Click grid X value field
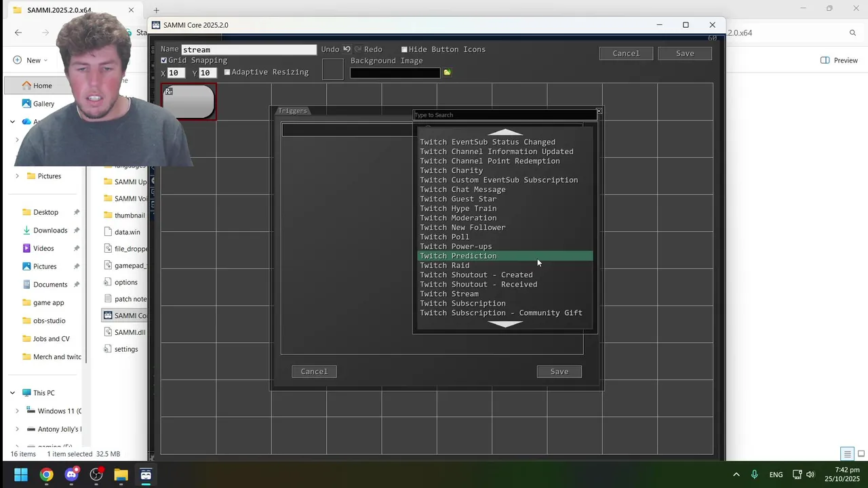Viewport: 868px width, 488px height. (x=176, y=73)
